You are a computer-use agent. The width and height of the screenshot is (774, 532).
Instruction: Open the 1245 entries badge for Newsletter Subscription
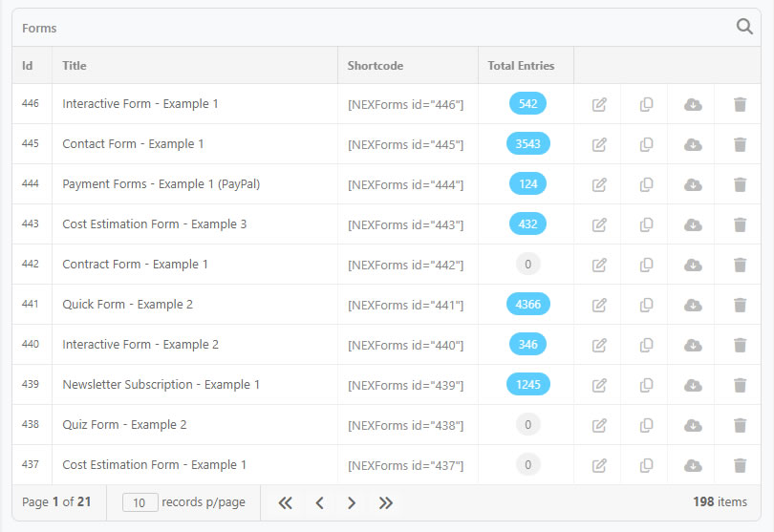point(528,384)
